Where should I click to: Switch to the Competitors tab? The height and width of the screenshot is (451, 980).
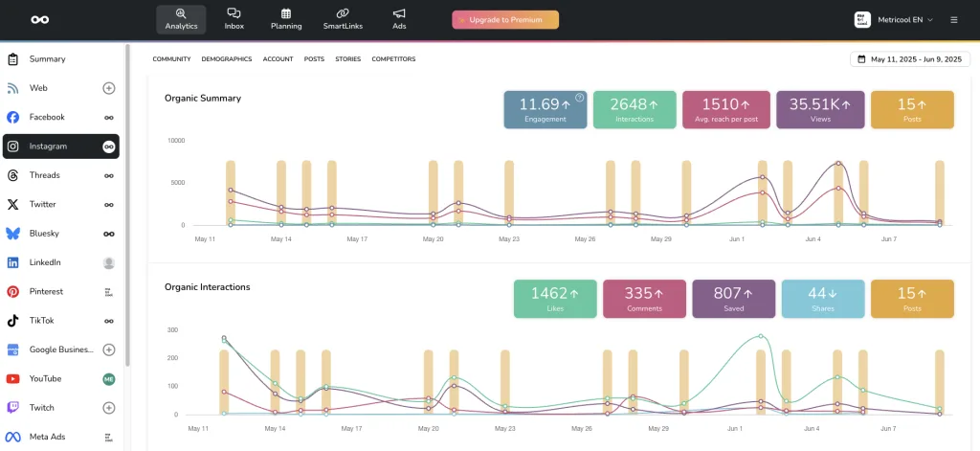coord(393,59)
